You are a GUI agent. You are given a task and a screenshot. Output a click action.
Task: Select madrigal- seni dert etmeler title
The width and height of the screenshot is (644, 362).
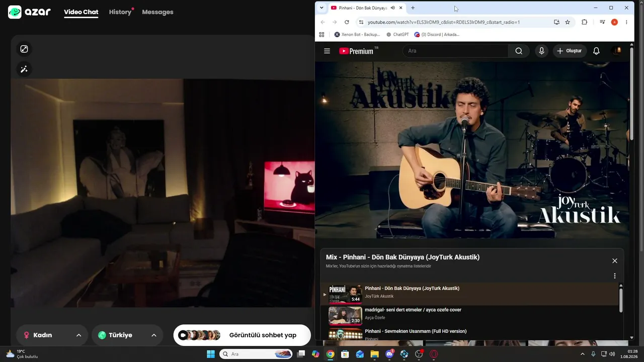point(413,310)
